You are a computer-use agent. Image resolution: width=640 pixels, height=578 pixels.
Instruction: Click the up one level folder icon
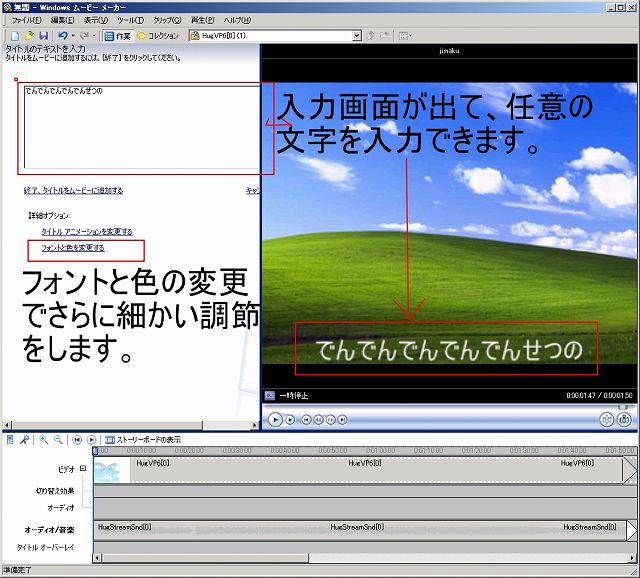[371, 36]
